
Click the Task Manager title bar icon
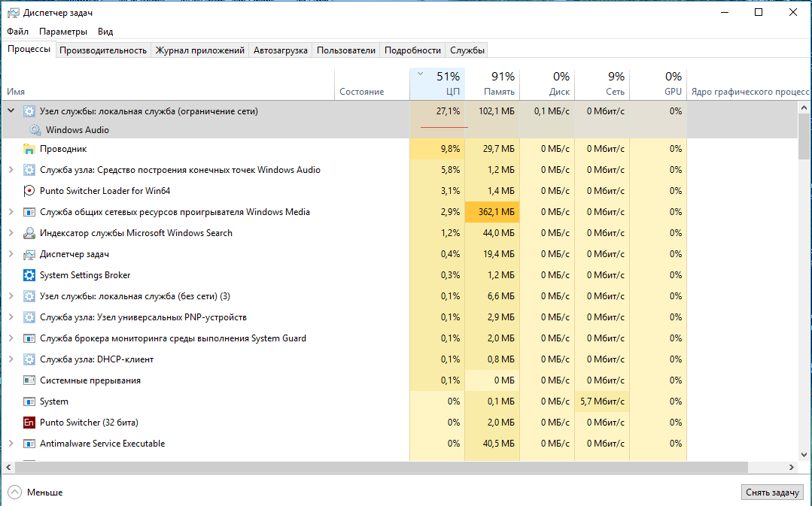[x=11, y=13]
